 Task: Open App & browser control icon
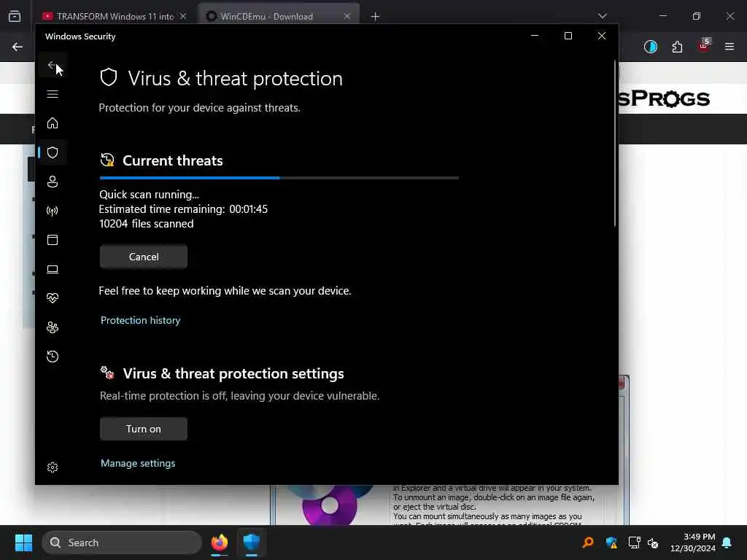(x=53, y=239)
